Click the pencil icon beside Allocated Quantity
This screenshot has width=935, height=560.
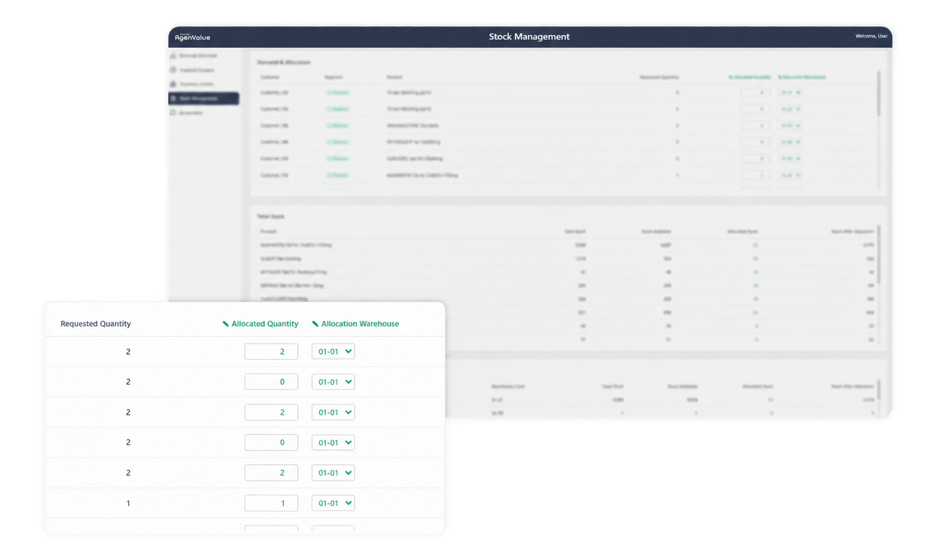click(226, 324)
